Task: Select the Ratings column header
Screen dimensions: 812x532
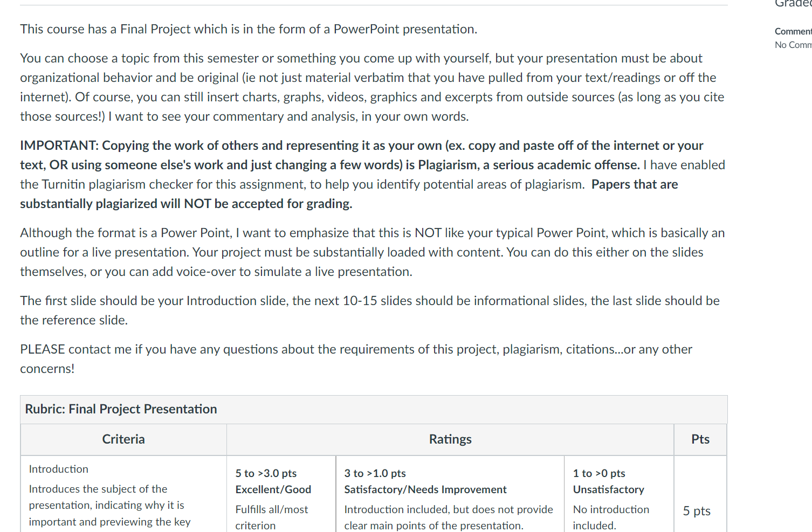Action: click(450, 439)
